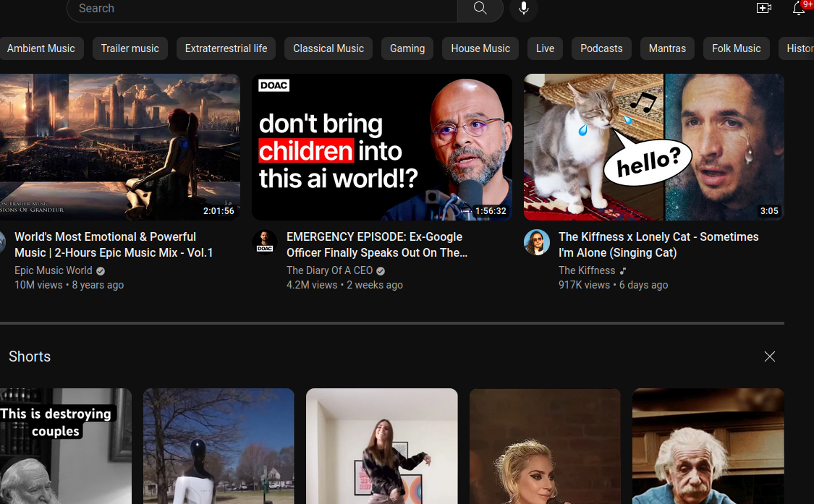Viewport: 814px width, 504px height.
Task: Play the Singing Cat video thumbnail
Action: pos(653,147)
